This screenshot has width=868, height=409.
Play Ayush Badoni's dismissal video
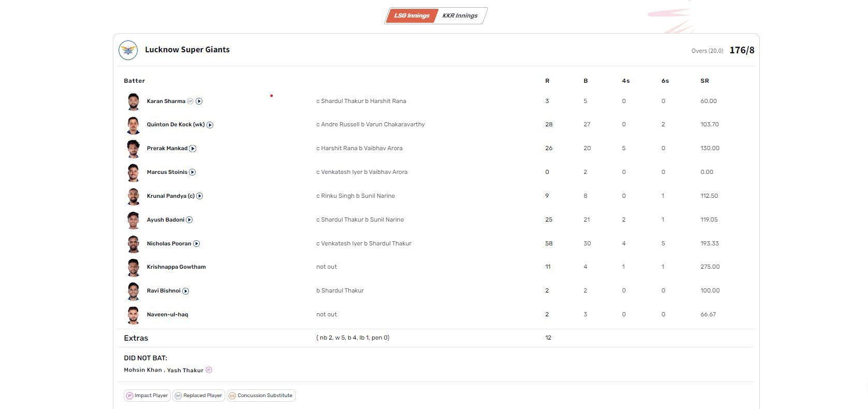point(189,220)
